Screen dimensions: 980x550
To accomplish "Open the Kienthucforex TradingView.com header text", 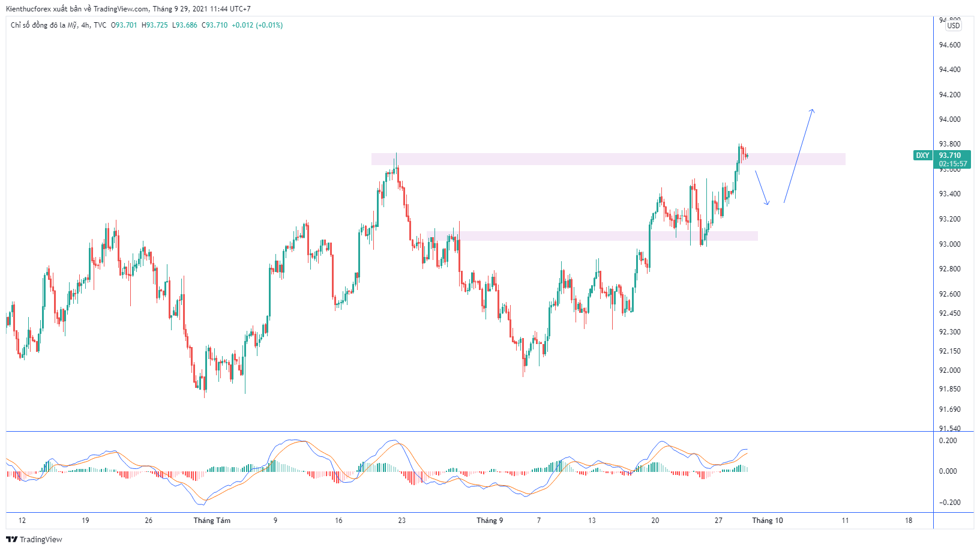I will pos(128,9).
